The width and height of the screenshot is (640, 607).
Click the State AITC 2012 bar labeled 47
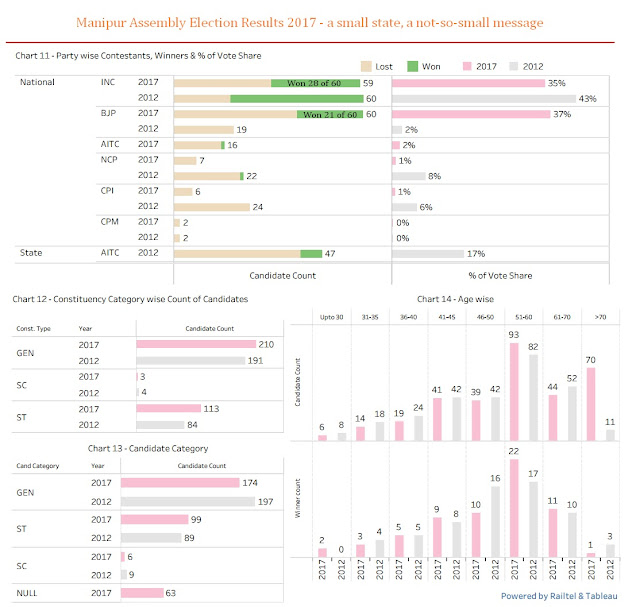(248, 253)
